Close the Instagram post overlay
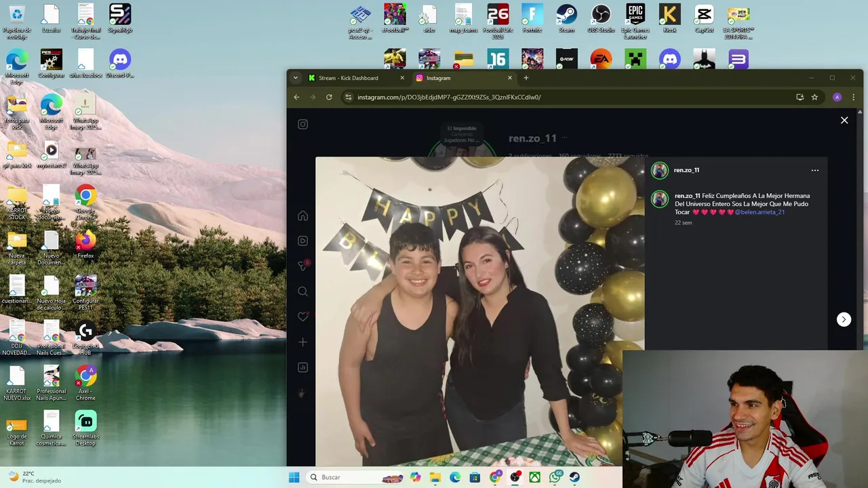 click(844, 120)
